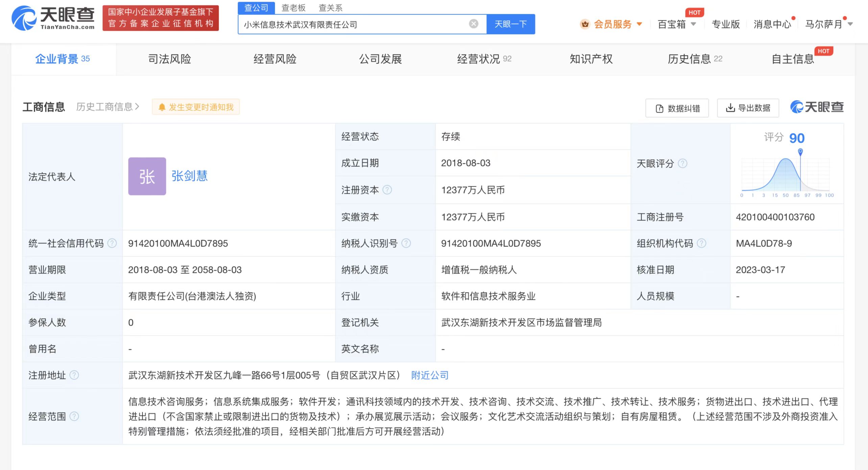Open the 经营状况 tab
This screenshot has width=868, height=470.
pyautogui.click(x=484, y=59)
